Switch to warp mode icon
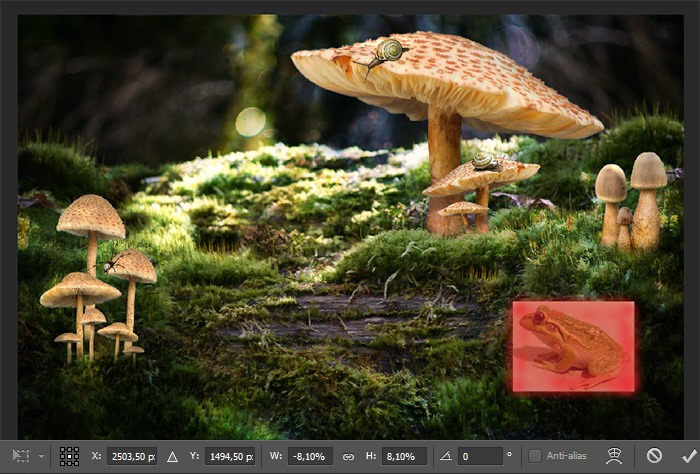The width and height of the screenshot is (700, 474). point(614,456)
